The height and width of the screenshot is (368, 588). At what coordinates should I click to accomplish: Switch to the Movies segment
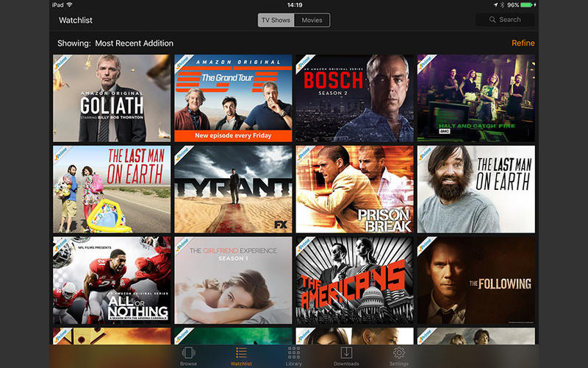(312, 21)
